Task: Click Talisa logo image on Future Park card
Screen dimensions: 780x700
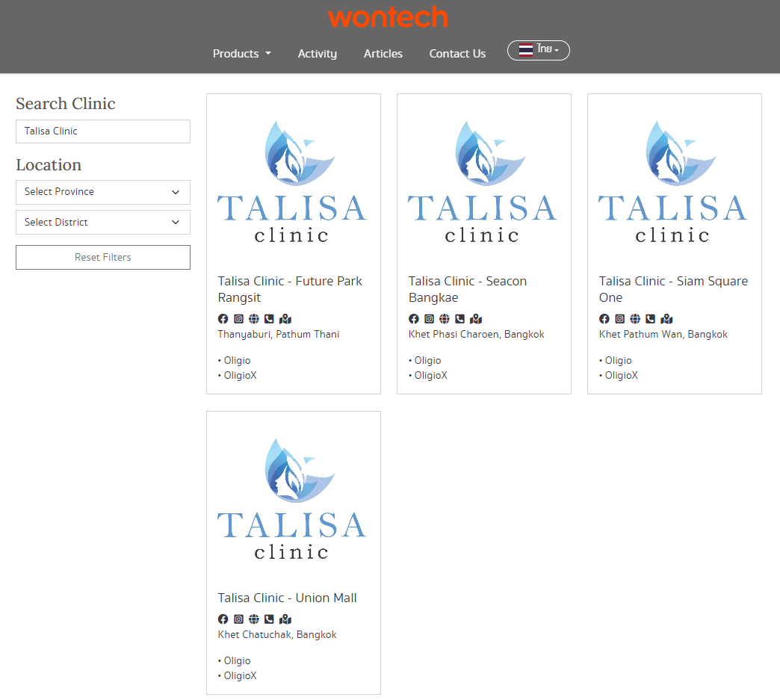Action: click(x=292, y=182)
